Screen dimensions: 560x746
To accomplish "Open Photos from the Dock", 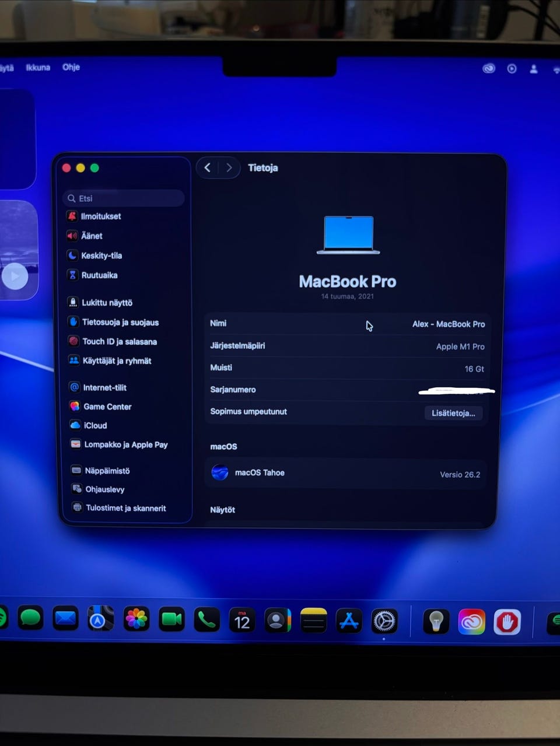I will 136,619.
